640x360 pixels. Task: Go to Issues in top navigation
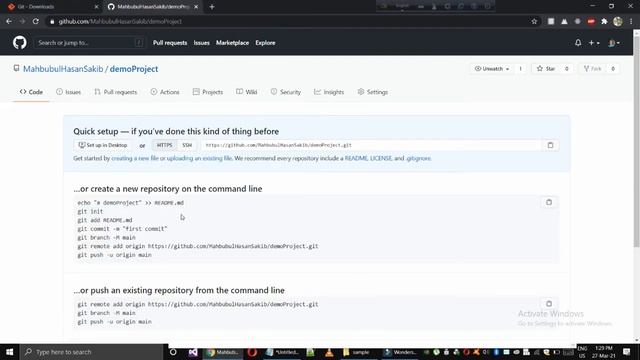(x=202, y=43)
